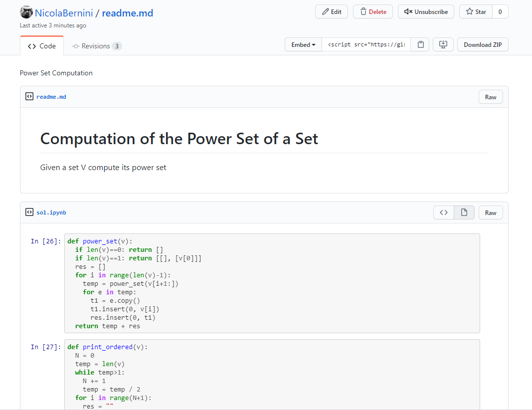Screen dimensions: 532x410
Task: Open NicolaBernini's avatar profile picture
Action: click(x=26, y=12)
